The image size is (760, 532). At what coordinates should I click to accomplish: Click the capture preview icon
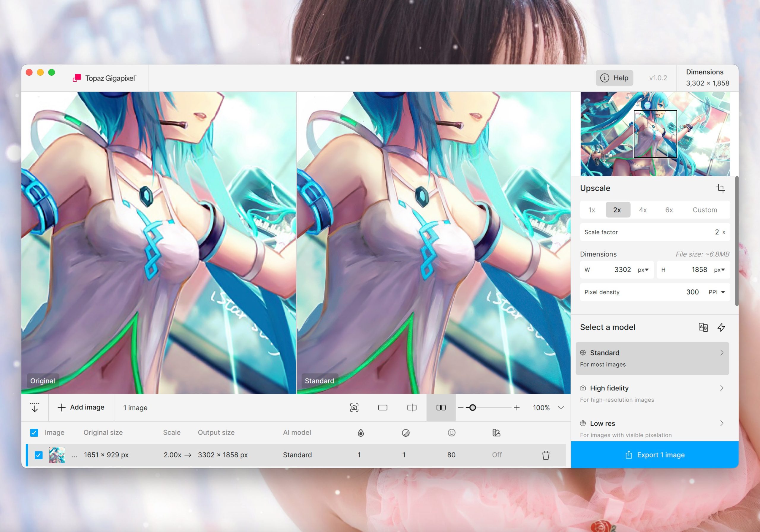click(354, 408)
